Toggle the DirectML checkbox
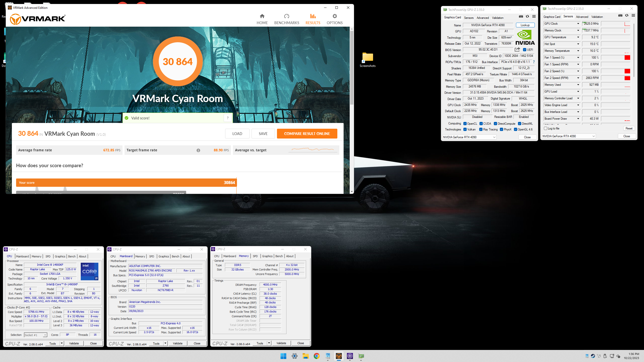The width and height of the screenshot is (644, 362). coord(519,124)
